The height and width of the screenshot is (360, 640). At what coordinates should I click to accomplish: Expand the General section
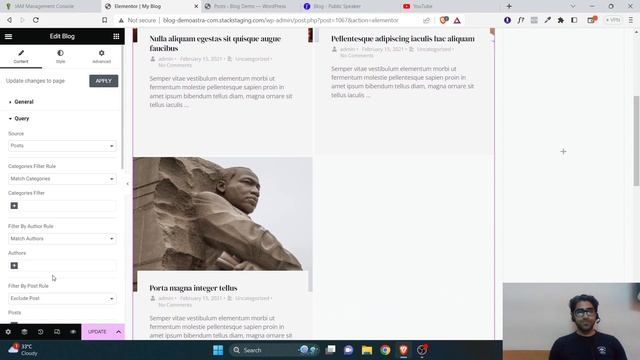pos(24,102)
